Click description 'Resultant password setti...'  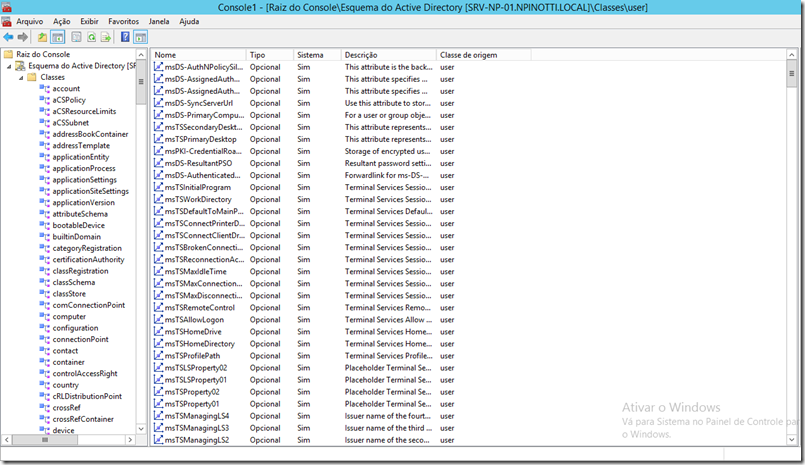coord(388,163)
